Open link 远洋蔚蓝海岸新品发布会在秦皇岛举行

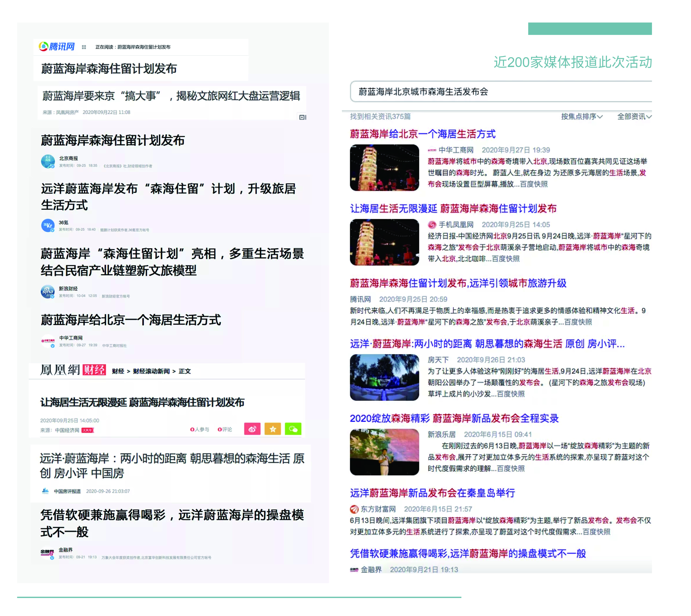[432, 493]
